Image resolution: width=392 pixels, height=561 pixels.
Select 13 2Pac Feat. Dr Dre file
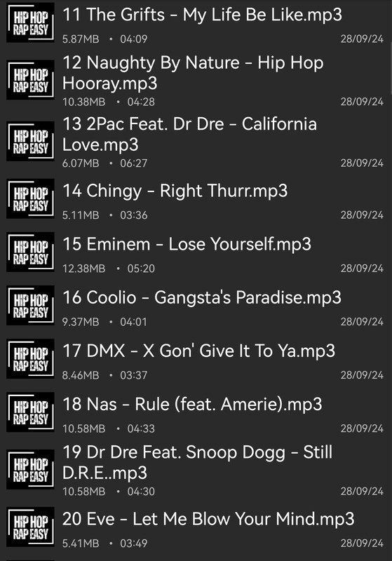coord(196,141)
